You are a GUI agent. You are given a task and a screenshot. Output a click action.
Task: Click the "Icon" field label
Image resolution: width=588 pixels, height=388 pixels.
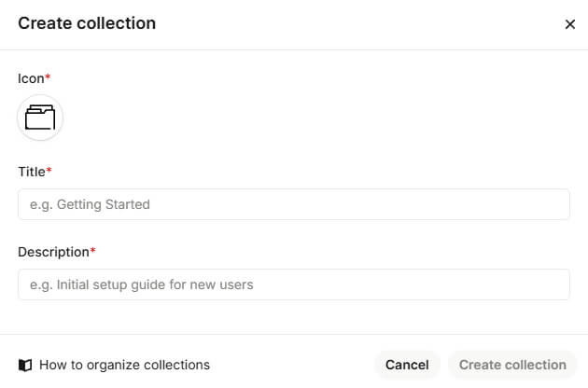31,78
